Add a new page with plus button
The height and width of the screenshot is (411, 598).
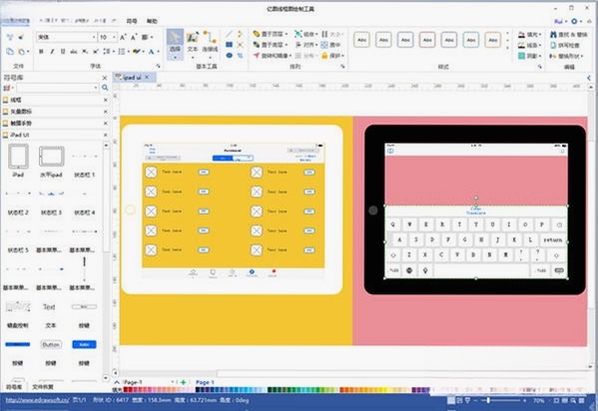pos(183,382)
